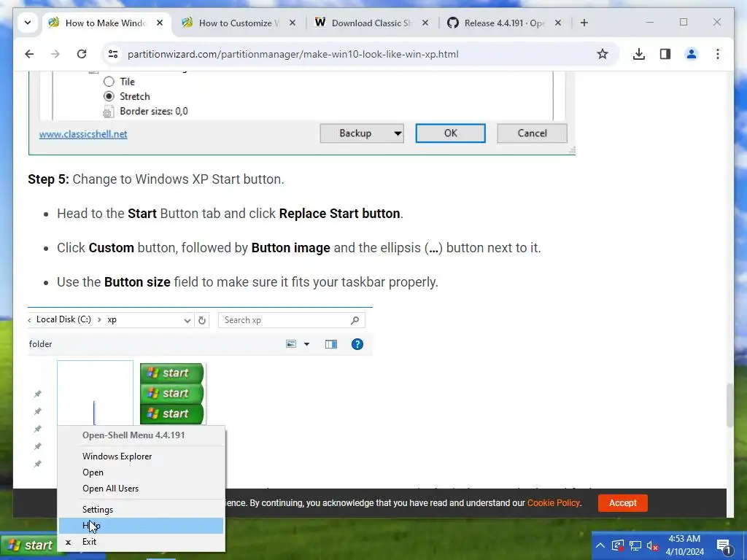
Task: Open the www.classicshell.net link
Action: [x=83, y=134]
